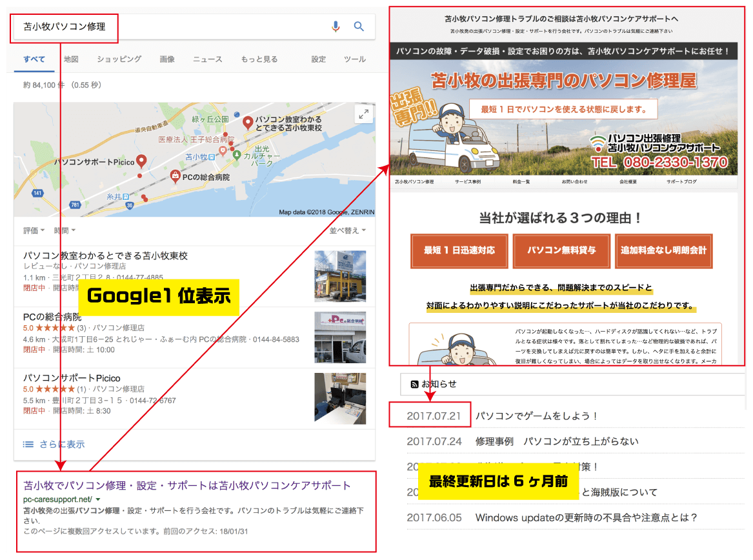This screenshot has height=560, width=753.
Task: Click the phone number 080-2330-1370 on the banner
Action: pyautogui.click(x=676, y=163)
